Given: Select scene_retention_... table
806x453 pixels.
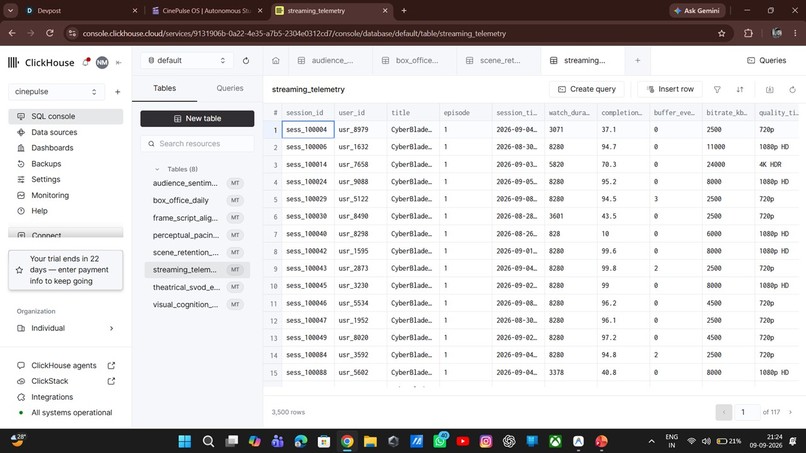Looking at the screenshot, I should click(197, 252).
